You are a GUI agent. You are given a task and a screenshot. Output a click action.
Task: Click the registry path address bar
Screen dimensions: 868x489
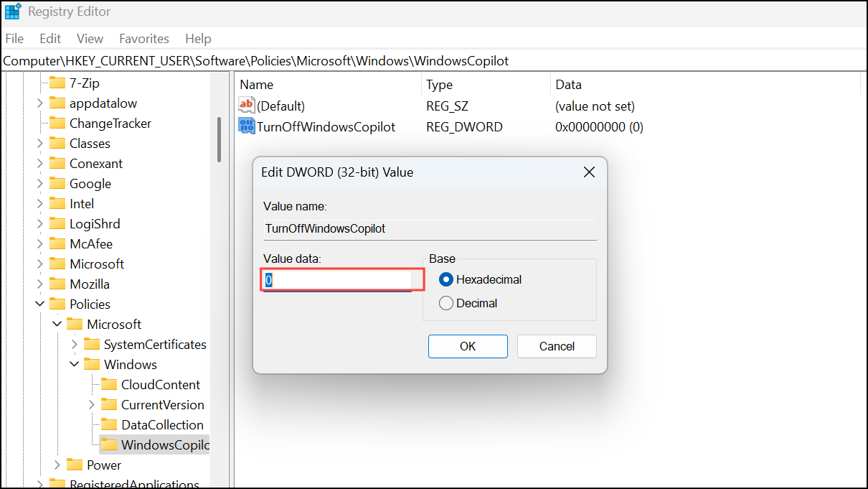tap(433, 61)
